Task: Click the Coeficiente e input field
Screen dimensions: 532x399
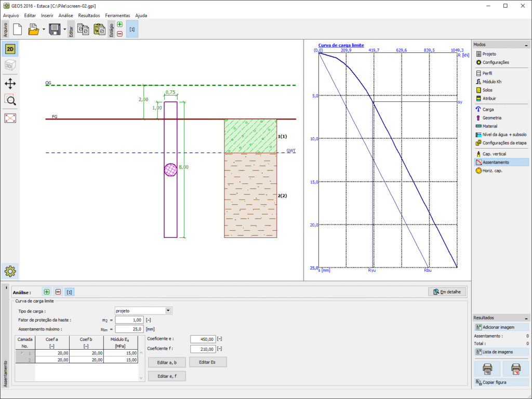Action: [203, 339]
